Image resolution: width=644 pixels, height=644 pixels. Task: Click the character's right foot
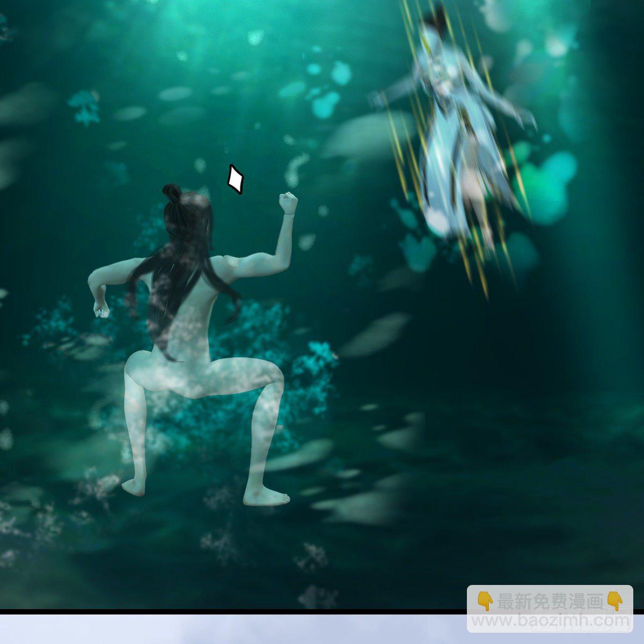point(267,497)
